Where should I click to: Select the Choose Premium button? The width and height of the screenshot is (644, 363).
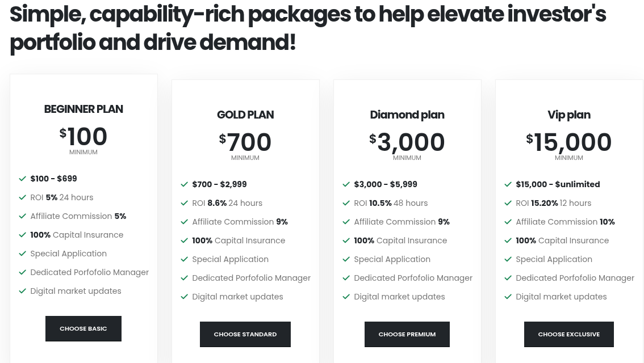coord(407,334)
